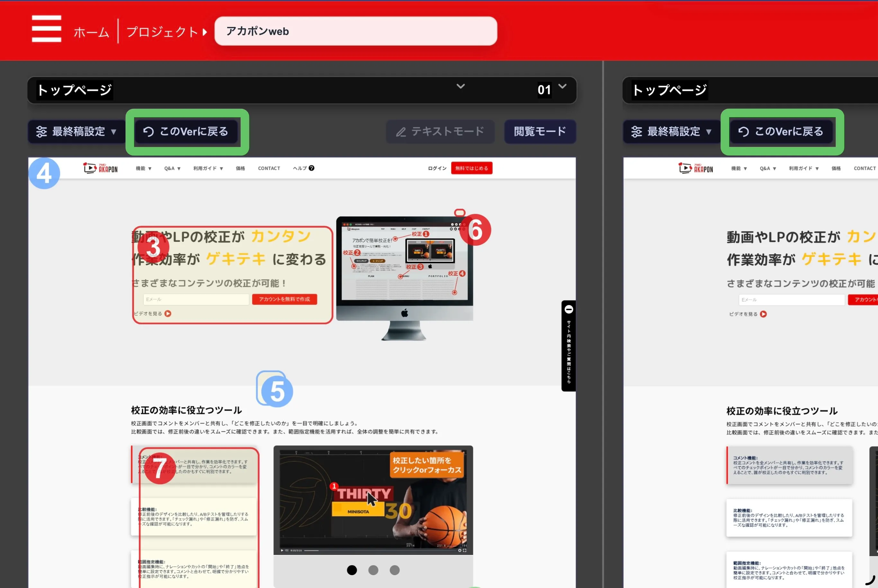Click left pane このVerに戻る button

pos(186,132)
